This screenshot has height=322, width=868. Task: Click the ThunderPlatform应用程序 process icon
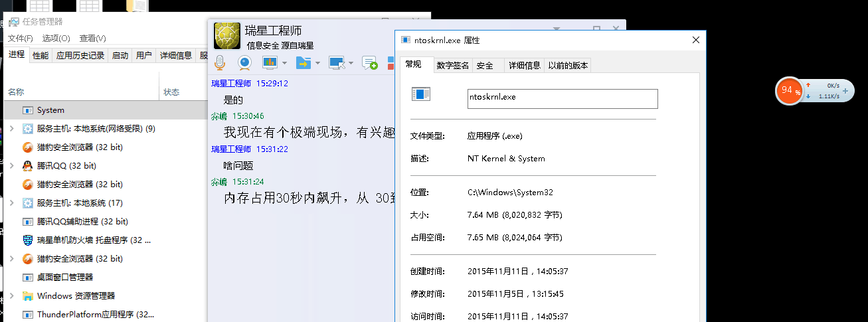coord(28,315)
